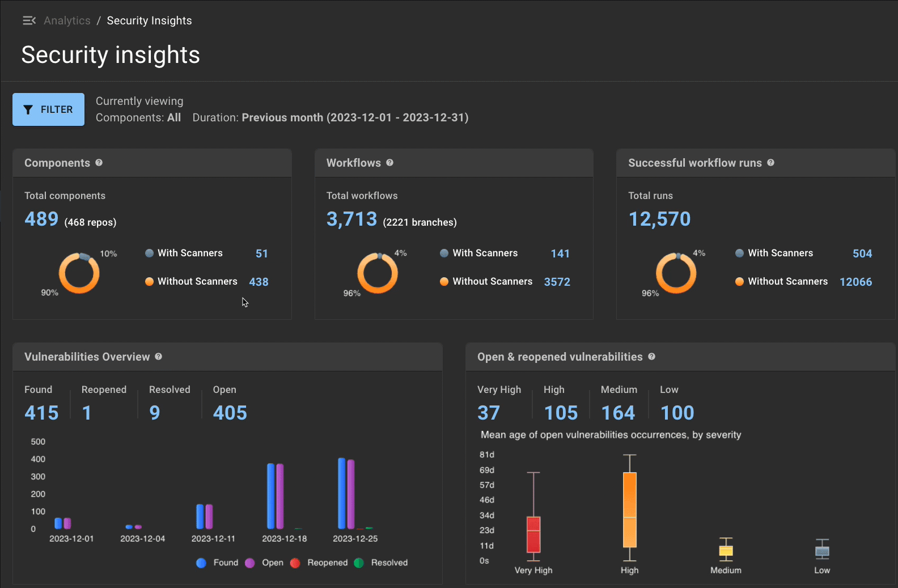Toggle the Resolved legend item

[x=381, y=562]
